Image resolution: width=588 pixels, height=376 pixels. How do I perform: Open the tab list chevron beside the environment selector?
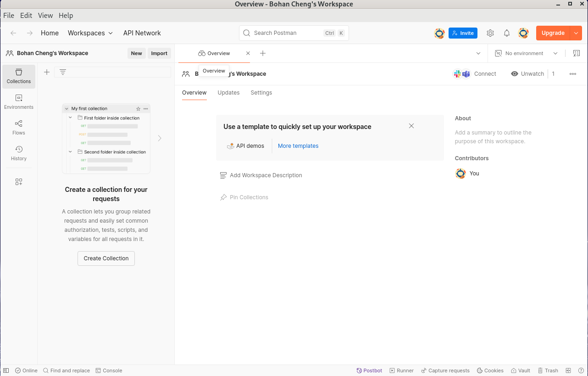478,53
